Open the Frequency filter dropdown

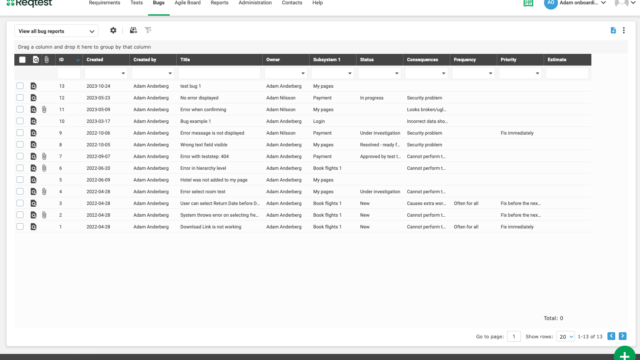[490, 73]
